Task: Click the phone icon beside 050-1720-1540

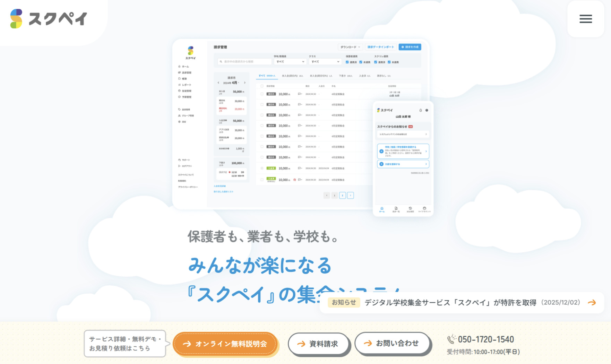Action: pos(451,339)
